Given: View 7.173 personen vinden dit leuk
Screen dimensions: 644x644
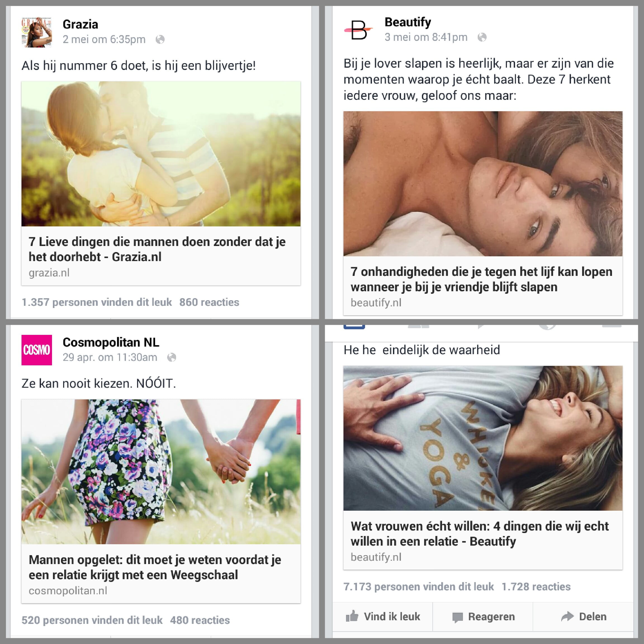Looking at the screenshot, I should 419,587.
